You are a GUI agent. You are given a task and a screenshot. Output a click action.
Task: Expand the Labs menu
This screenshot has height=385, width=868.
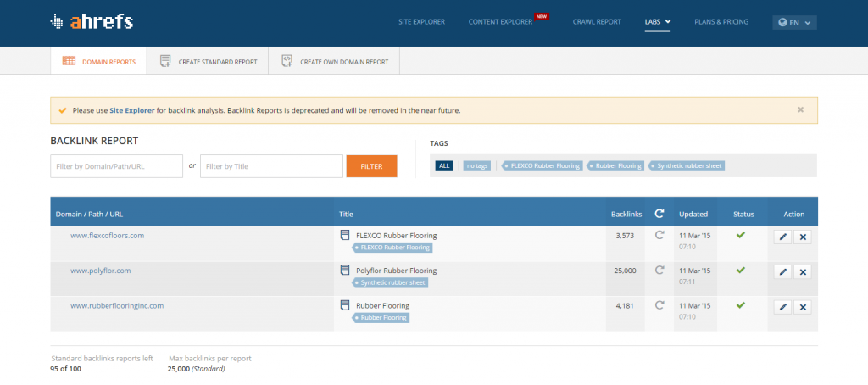point(658,22)
